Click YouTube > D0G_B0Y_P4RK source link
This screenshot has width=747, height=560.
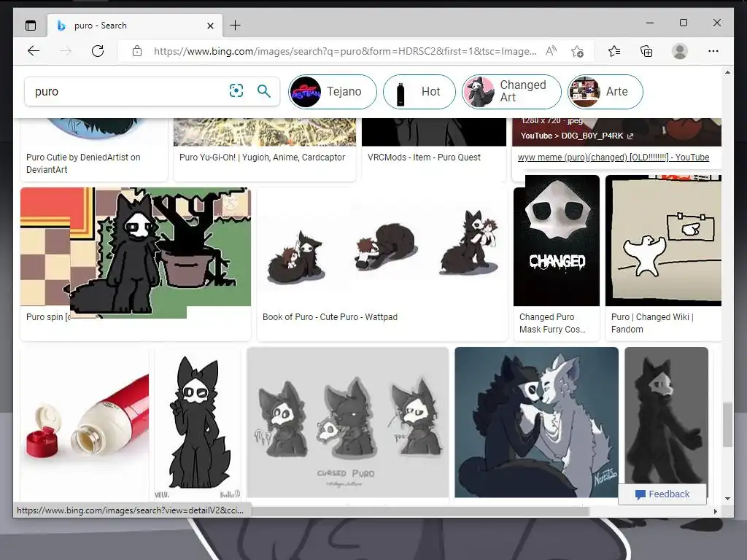577,136
